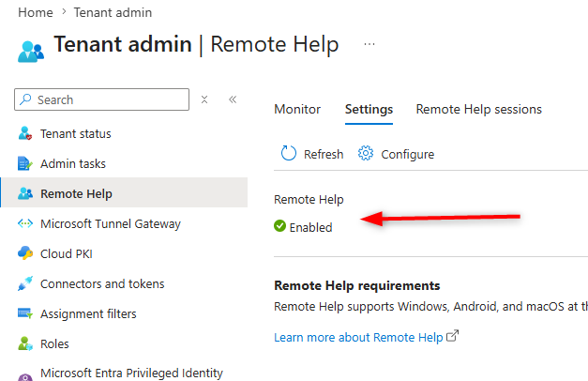Open the ellipsis more options menu
The image size is (588, 381).
[x=369, y=44]
